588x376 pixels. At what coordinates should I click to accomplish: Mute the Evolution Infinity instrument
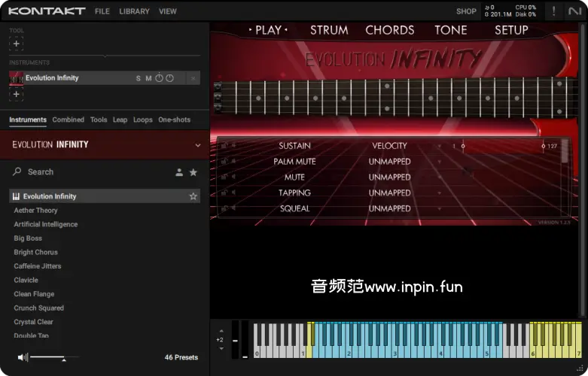148,78
